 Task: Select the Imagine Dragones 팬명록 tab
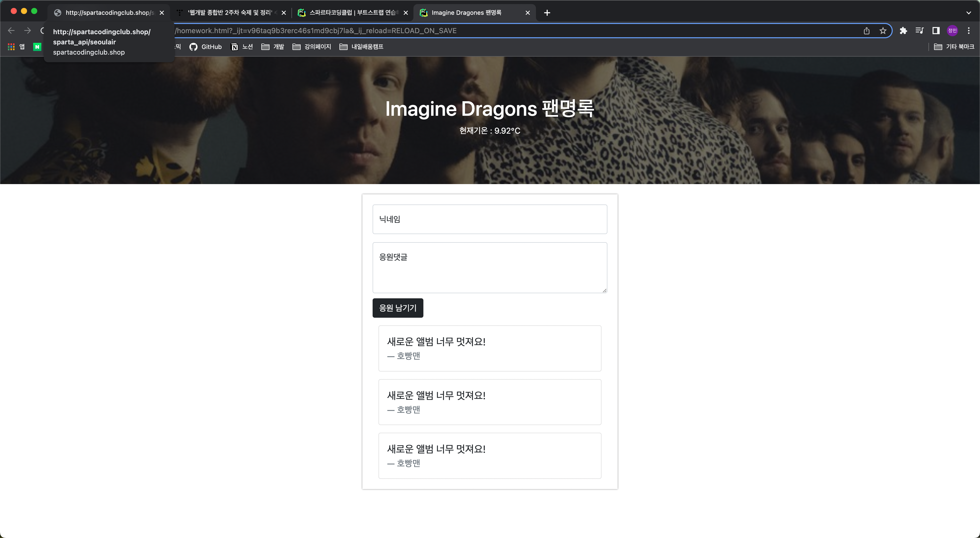pyautogui.click(x=475, y=12)
